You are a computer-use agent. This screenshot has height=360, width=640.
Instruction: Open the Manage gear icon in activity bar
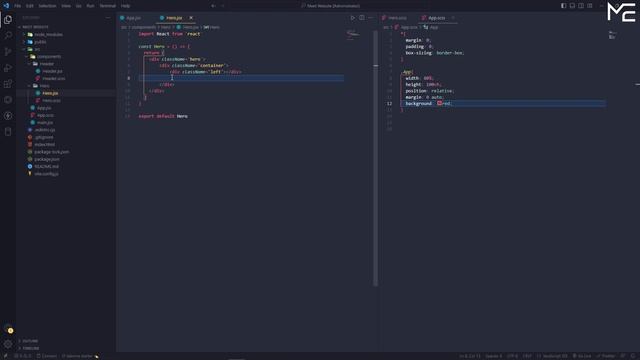coord(8,344)
